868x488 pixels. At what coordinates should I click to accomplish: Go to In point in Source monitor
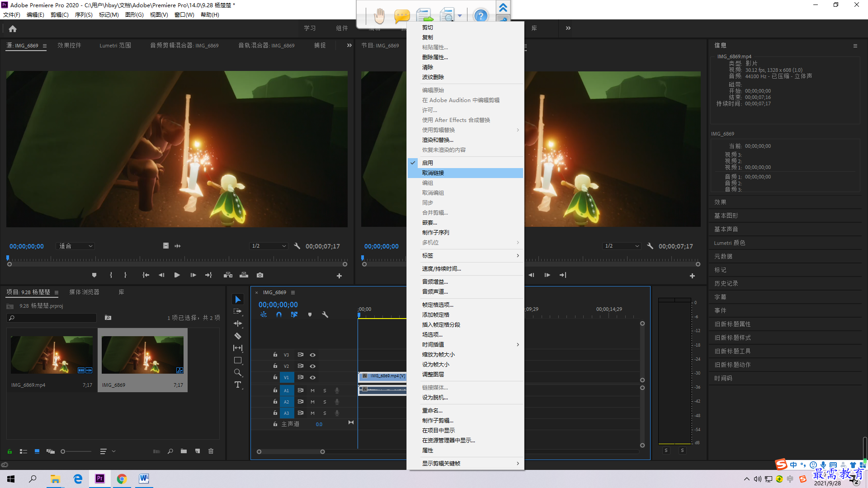coord(146,275)
